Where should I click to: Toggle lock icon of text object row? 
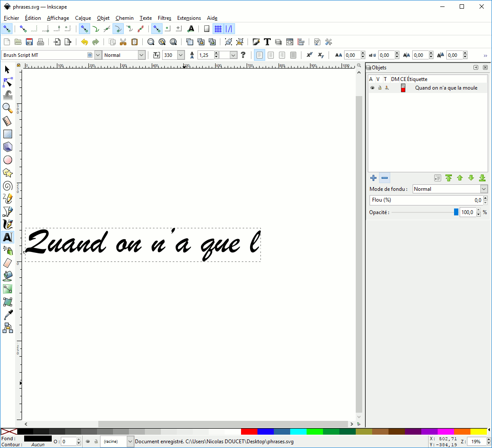[379, 88]
